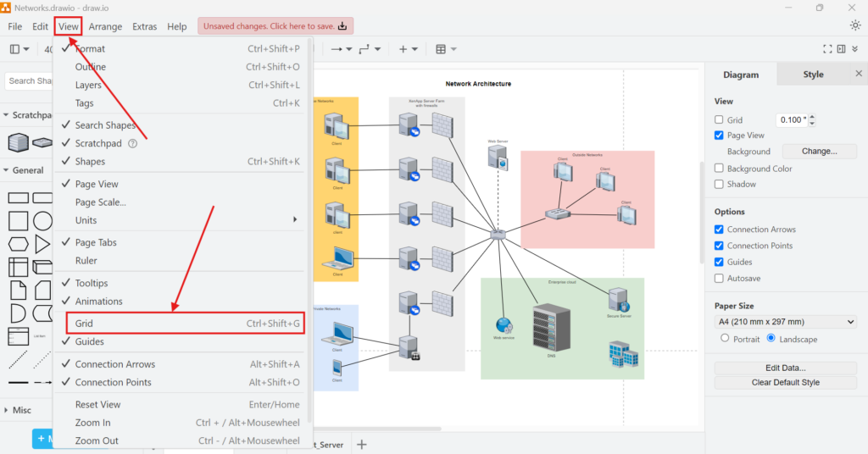Open the A4 paper size dropdown
The height and width of the screenshot is (454, 868).
coord(785,322)
